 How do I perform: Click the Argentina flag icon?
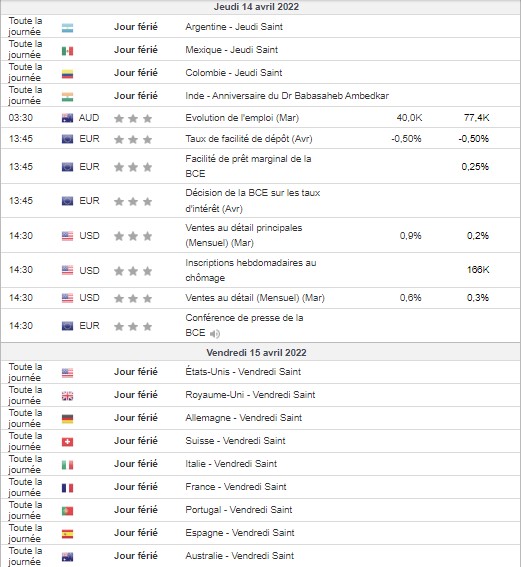tap(67, 28)
